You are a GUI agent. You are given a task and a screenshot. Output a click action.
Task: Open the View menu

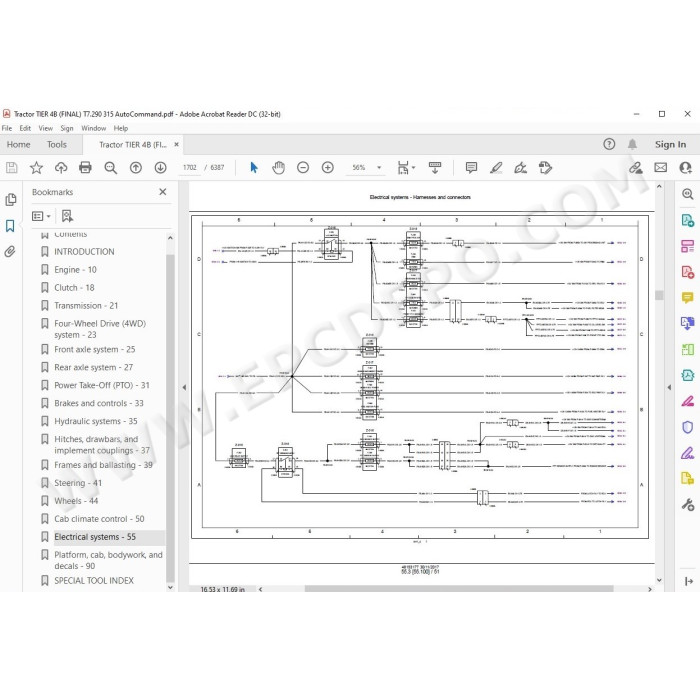coord(46,128)
